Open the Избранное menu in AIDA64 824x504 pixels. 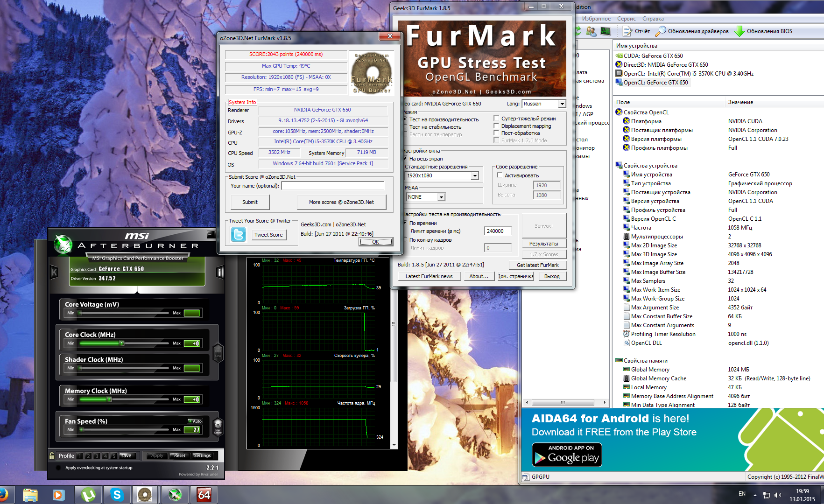click(x=596, y=19)
